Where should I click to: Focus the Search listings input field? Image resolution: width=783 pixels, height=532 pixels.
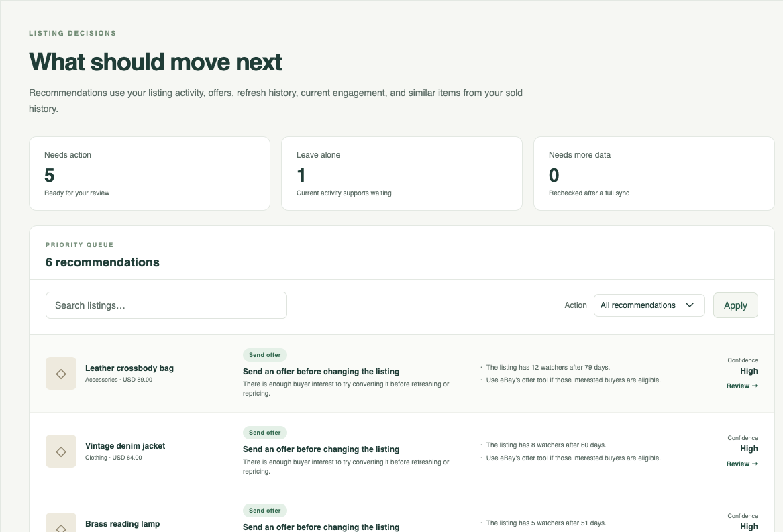click(x=166, y=305)
